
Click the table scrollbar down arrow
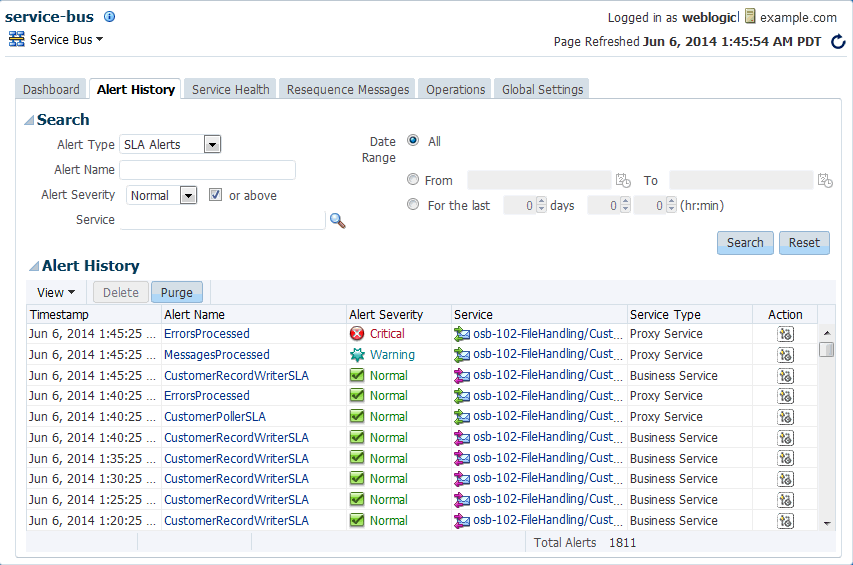tap(827, 523)
